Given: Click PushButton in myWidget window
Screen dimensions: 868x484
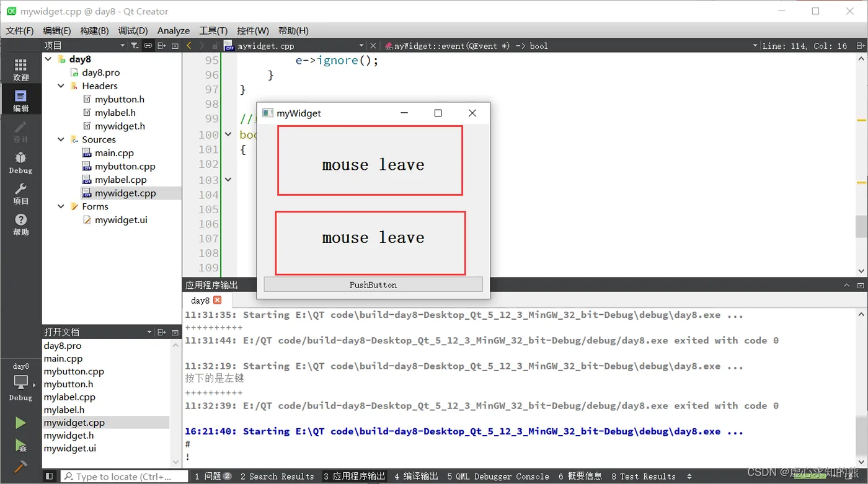Looking at the screenshot, I should point(373,284).
